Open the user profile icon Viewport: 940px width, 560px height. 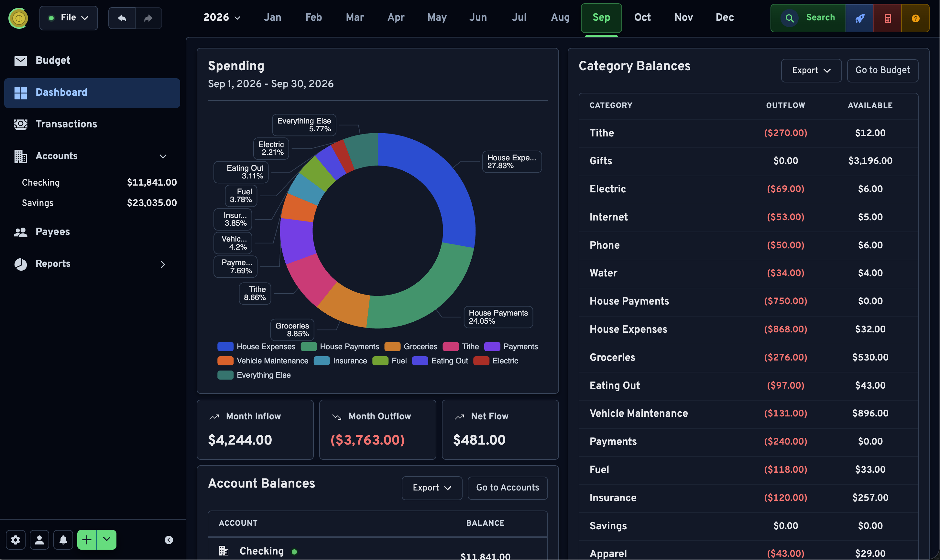[x=39, y=540]
